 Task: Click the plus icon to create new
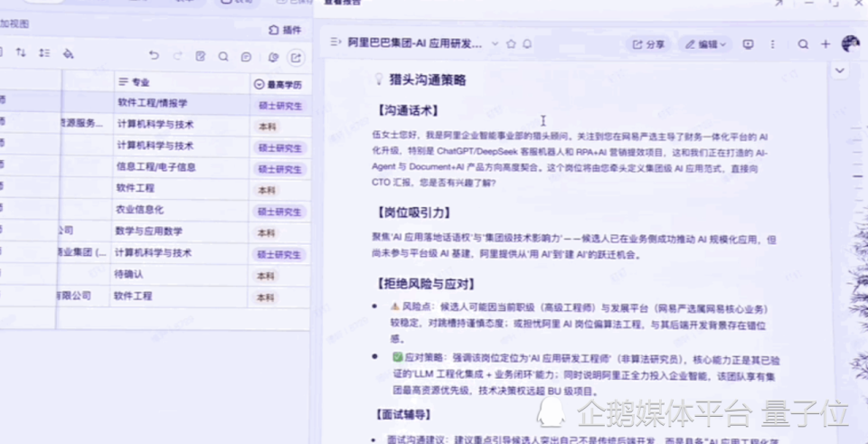[826, 44]
